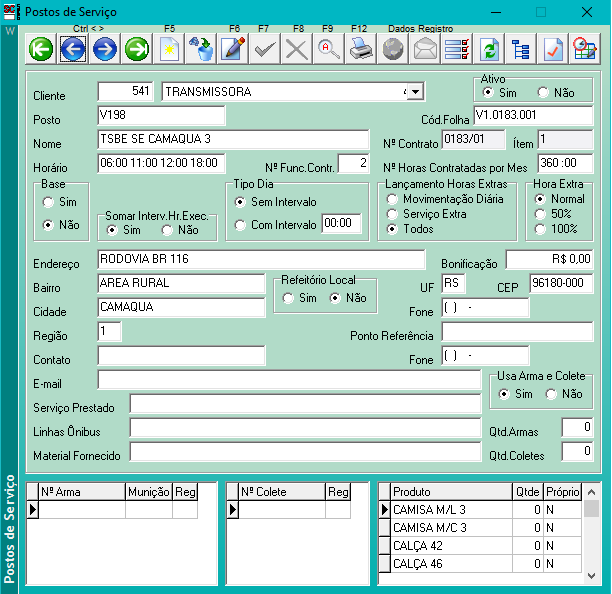This screenshot has width=612, height=594.
Task: Select Com Intervalo in Tipo Dia
Action: point(240,225)
